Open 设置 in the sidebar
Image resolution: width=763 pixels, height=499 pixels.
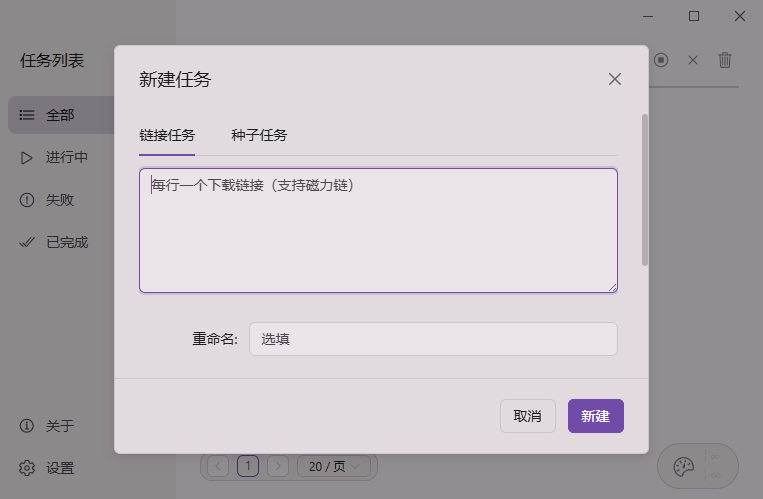coord(61,468)
